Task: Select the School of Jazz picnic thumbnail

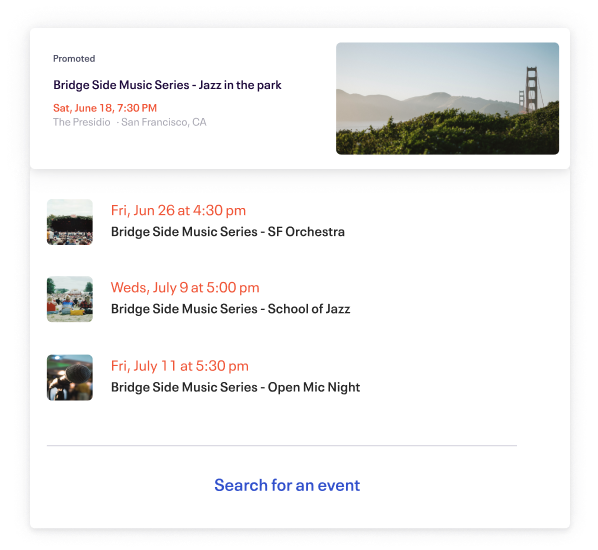Action: (70, 299)
